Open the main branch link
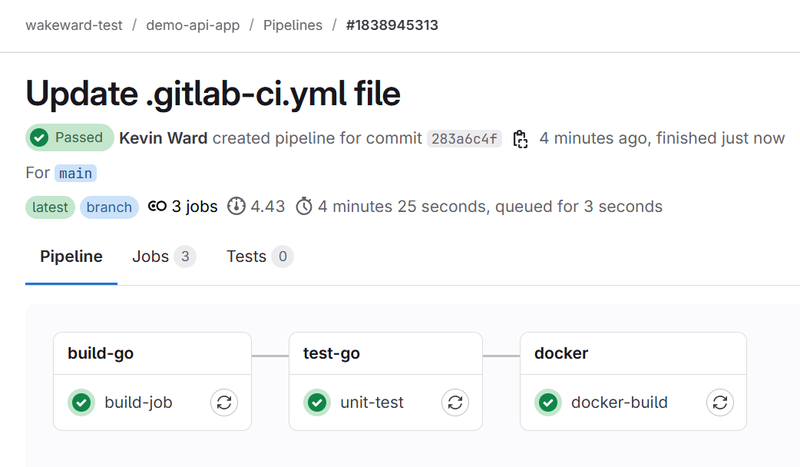Image resolution: width=800 pixels, height=467 pixels. (x=75, y=173)
